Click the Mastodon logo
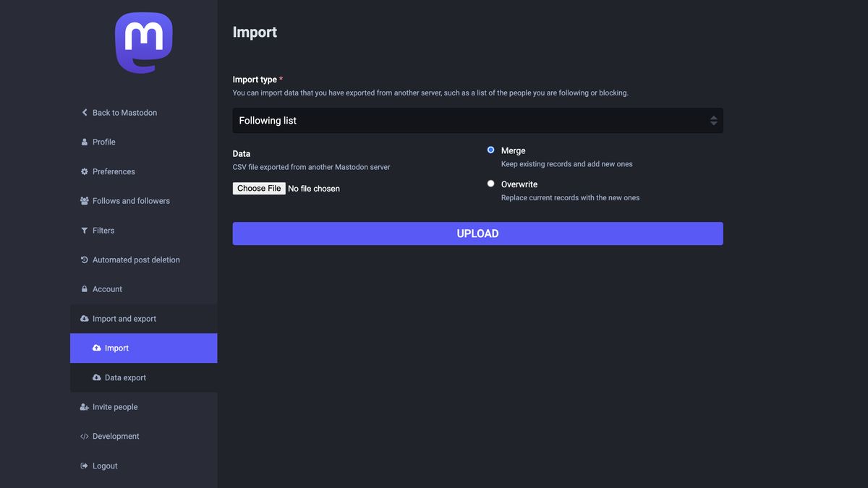Viewport: 868px width, 488px height. pyautogui.click(x=144, y=41)
